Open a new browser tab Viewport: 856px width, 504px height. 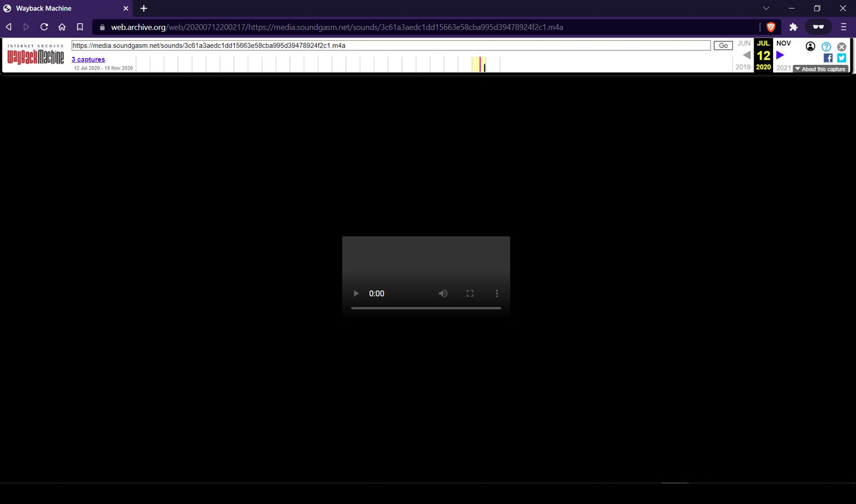tap(144, 8)
